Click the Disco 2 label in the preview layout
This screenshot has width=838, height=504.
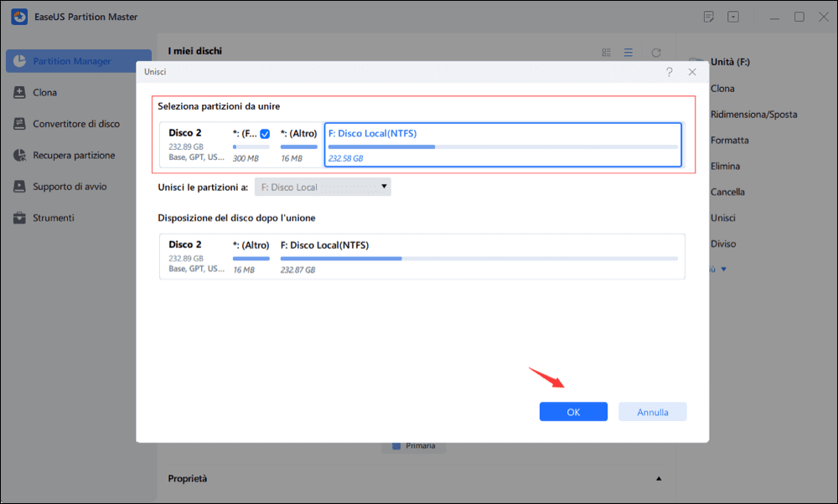[x=185, y=244]
